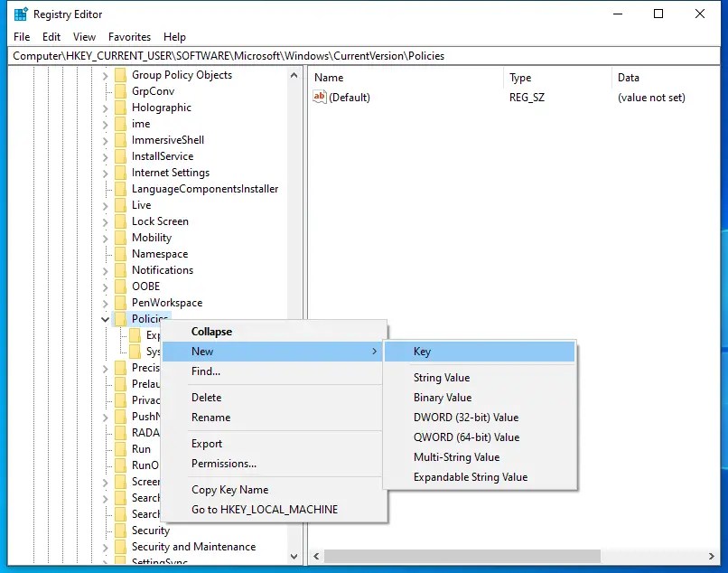Click the PenWorkspace folder icon
The height and width of the screenshot is (573, 728).
pos(122,303)
